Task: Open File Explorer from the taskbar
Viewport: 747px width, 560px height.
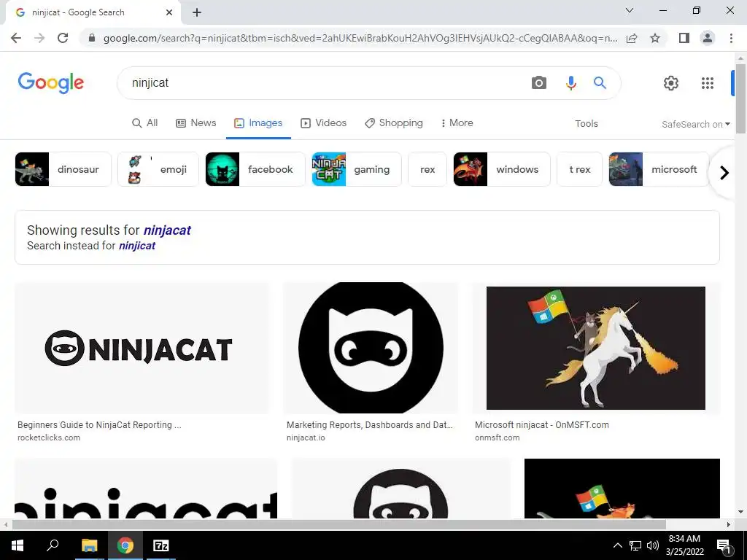Action: click(x=89, y=545)
